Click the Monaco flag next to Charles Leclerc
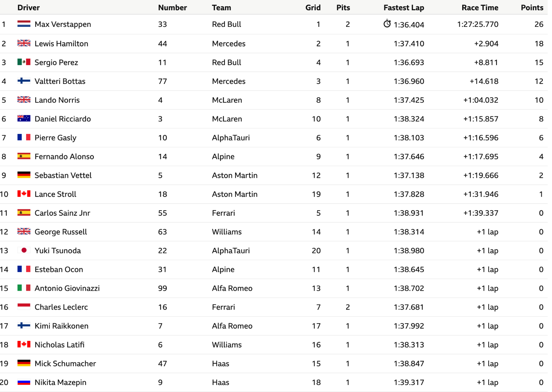This screenshot has width=552, height=392. (24, 306)
